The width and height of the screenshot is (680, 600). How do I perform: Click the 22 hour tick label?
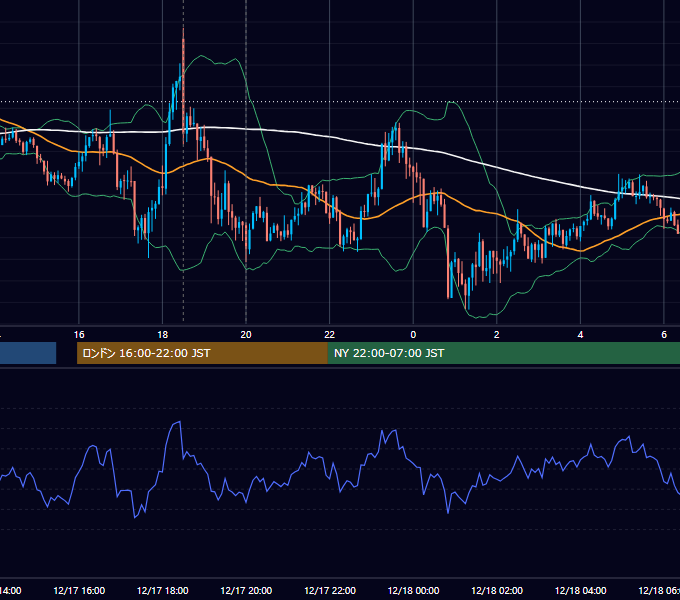pyautogui.click(x=330, y=335)
